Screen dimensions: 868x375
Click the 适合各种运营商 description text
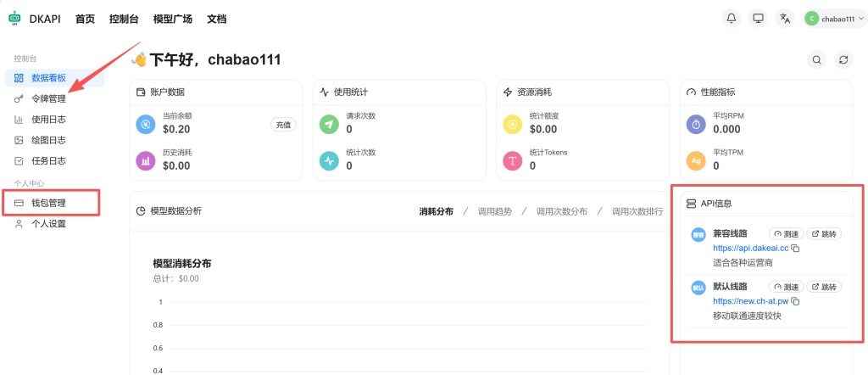pyautogui.click(x=743, y=262)
